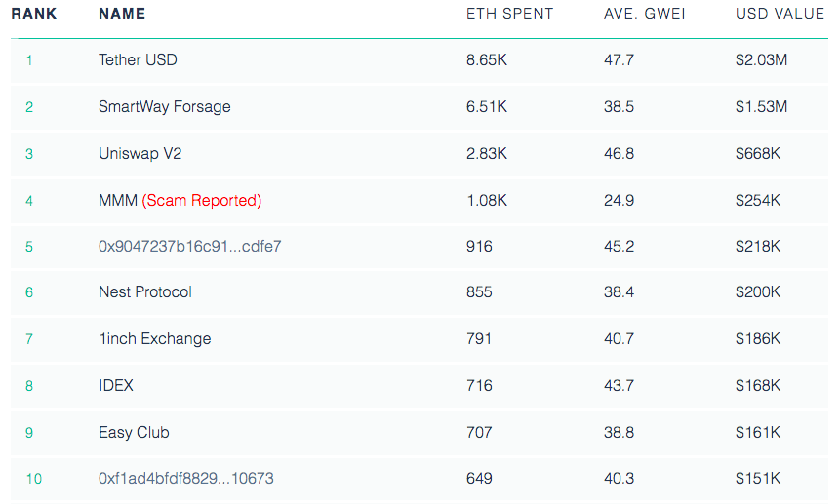Open the Tether USD entry
The image size is (840, 504).
pyautogui.click(x=138, y=60)
